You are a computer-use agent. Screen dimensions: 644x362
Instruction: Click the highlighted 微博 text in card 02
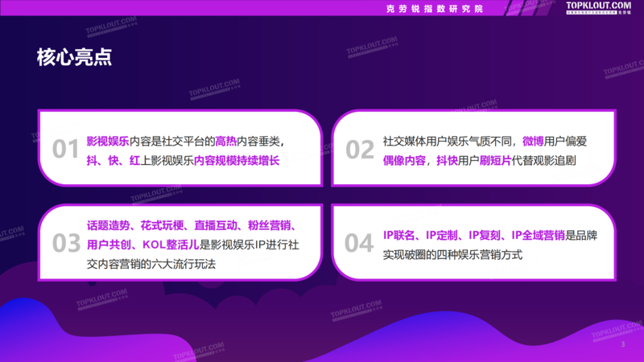(x=533, y=142)
